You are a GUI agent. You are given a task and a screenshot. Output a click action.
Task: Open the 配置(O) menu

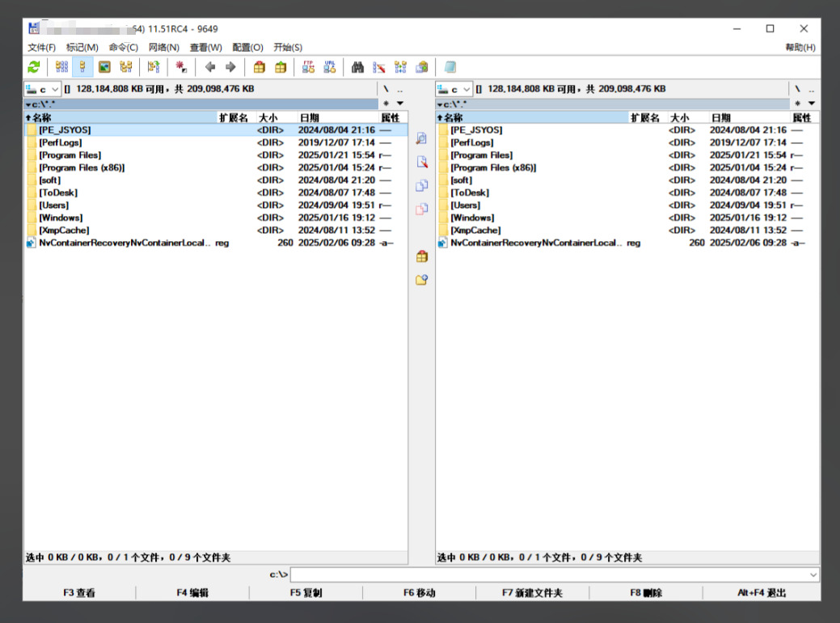(247, 48)
